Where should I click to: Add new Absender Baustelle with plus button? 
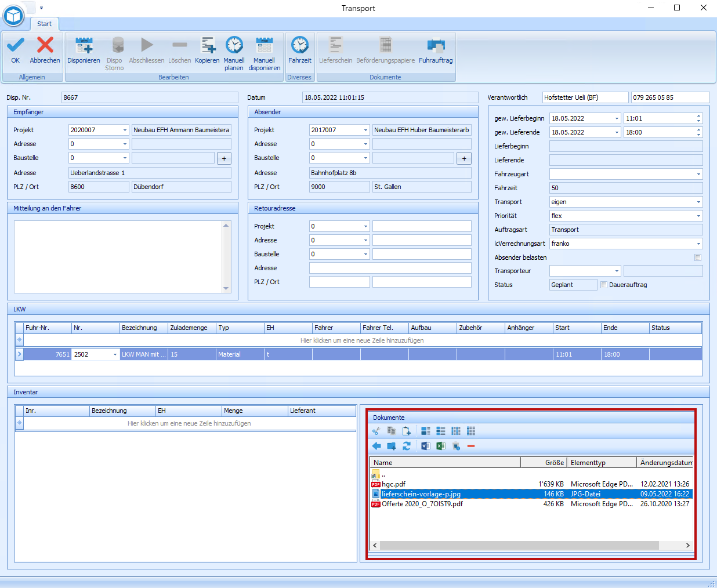[x=464, y=158]
